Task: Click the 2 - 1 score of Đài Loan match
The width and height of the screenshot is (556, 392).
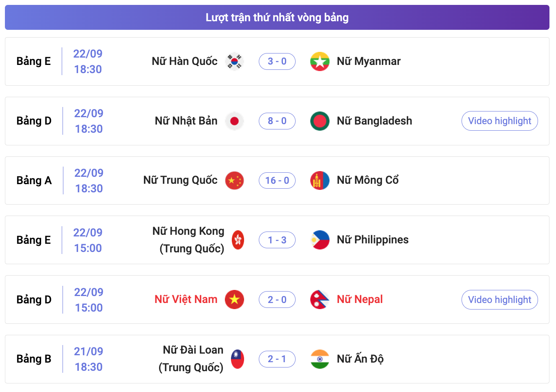Action: click(x=277, y=359)
